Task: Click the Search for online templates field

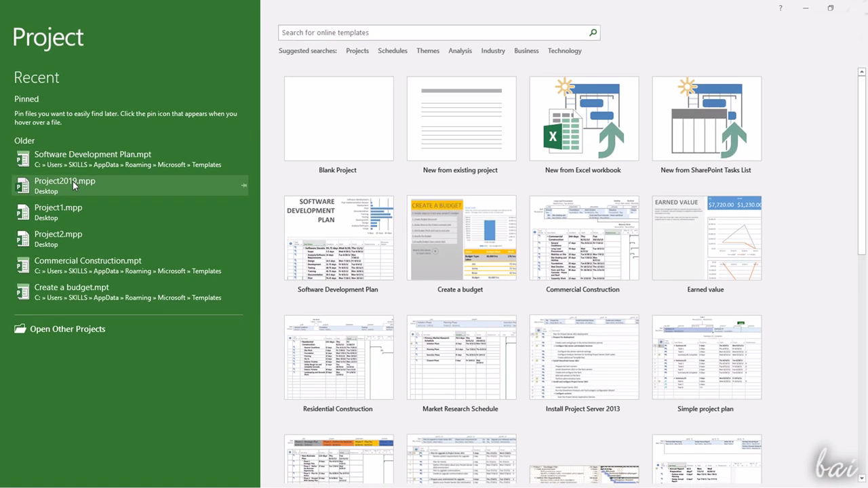Action: tap(432, 33)
